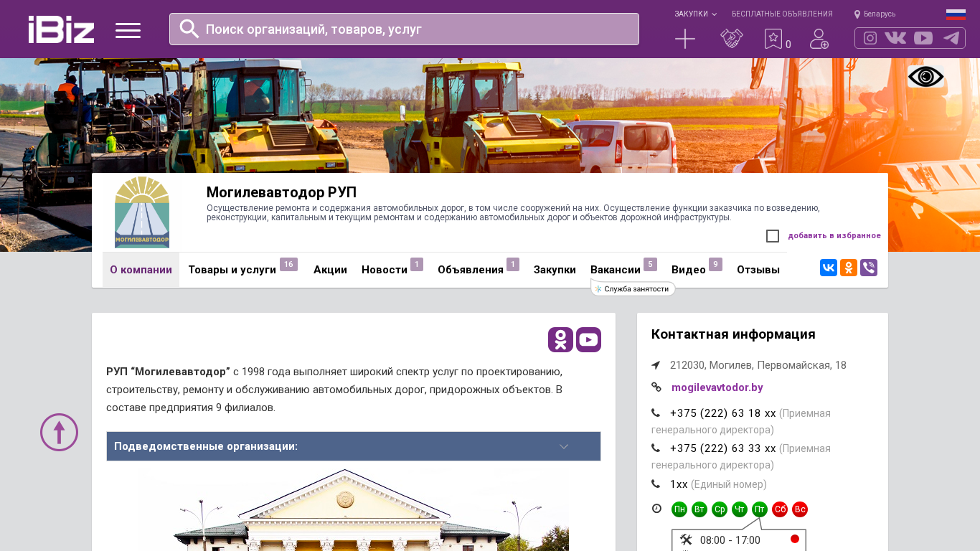Click 'Контактная информация' heading
Screen dimensions: 980x551
[x=733, y=334]
